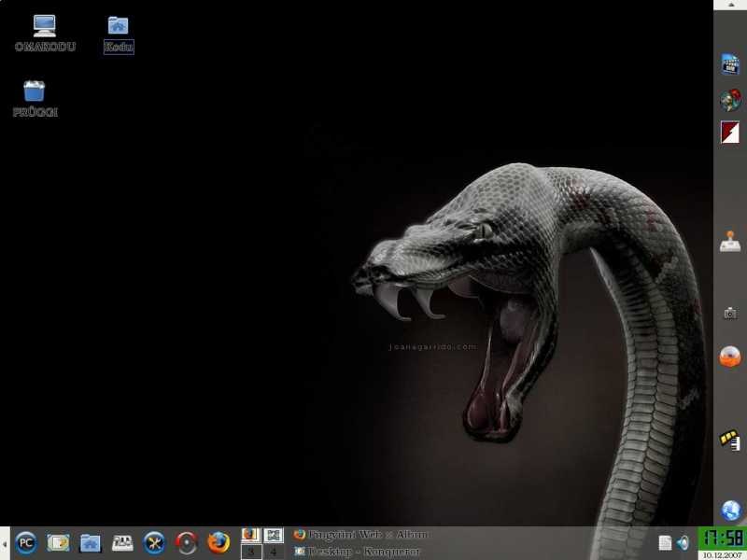The image size is (747, 560).
Task: Open the wrench-and-screwdriver settings icon
Action: (154, 543)
